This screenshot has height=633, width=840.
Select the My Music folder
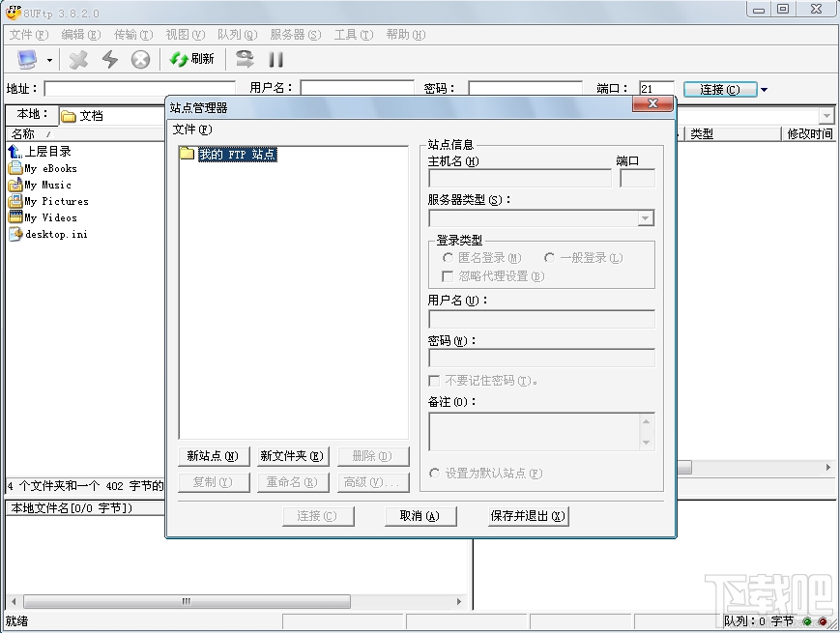(x=41, y=186)
